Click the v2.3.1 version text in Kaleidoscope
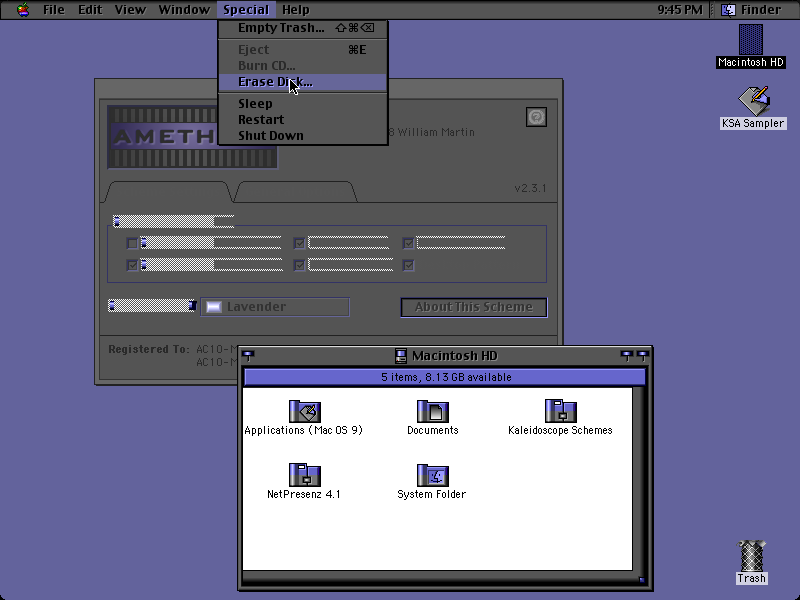800x600 pixels. pyautogui.click(x=531, y=188)
